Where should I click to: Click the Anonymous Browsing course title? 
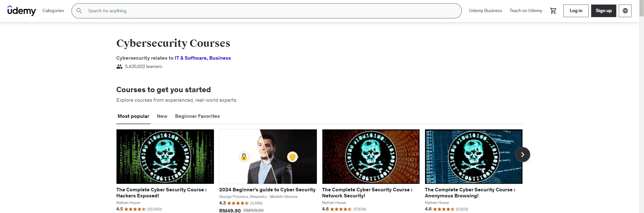tap(470, 193)
